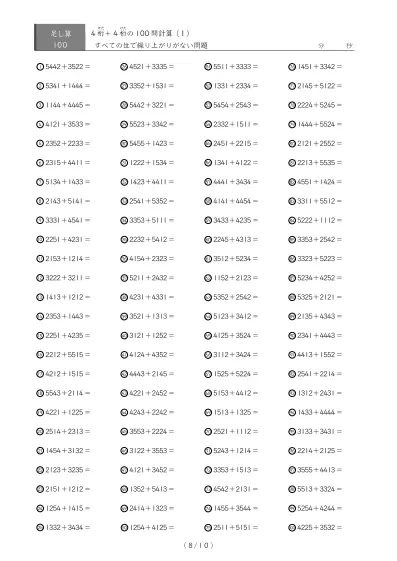397x561 pixels.
Task: Select the problem 2511+5151
Action: 235,527
